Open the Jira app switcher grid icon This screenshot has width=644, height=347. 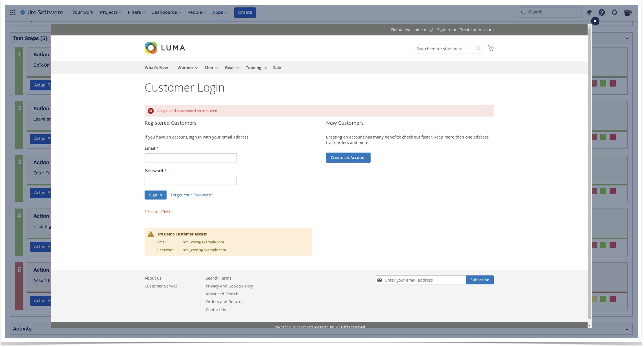coord(13,12)
